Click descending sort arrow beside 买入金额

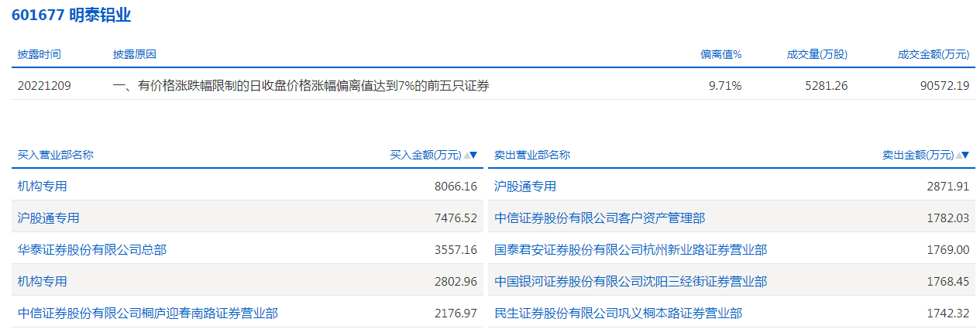pos(474,155)
